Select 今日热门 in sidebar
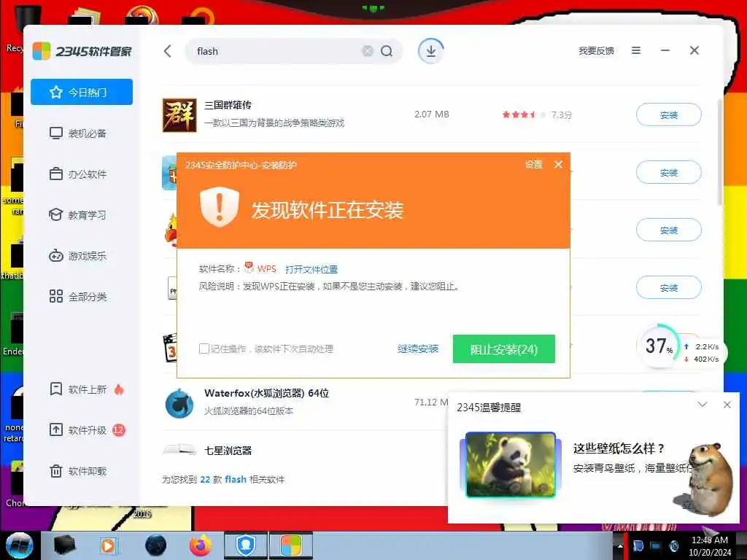This screenshot has height=560, width=747. 82,92
